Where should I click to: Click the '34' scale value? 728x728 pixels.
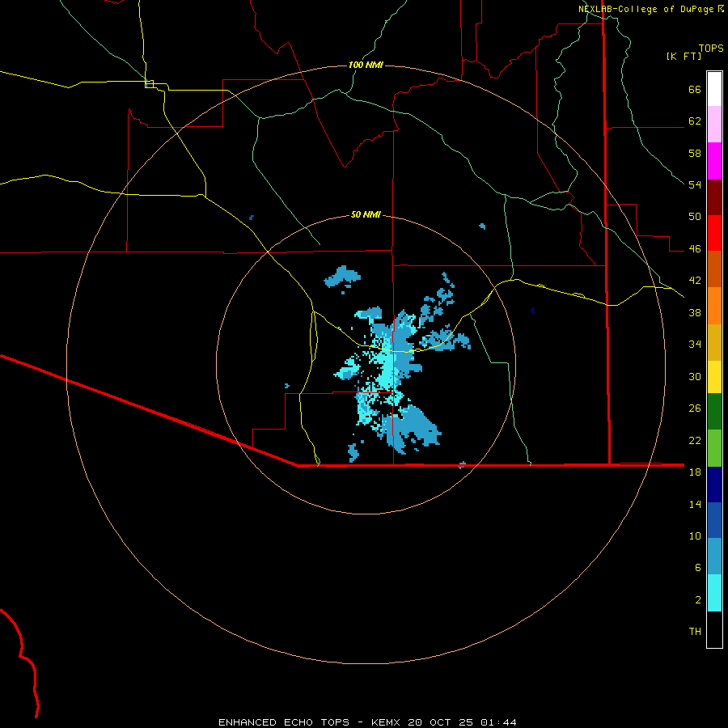[695, 345]
